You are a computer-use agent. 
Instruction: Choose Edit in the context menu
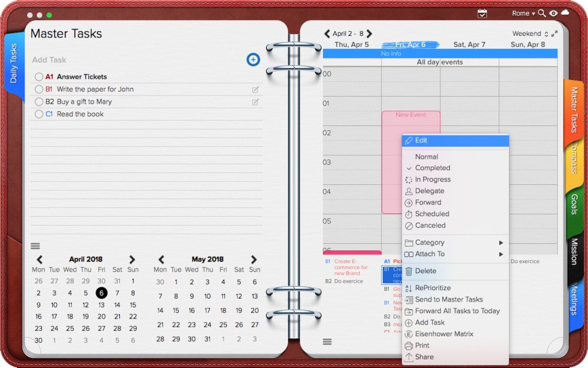[x=455, y=141]
